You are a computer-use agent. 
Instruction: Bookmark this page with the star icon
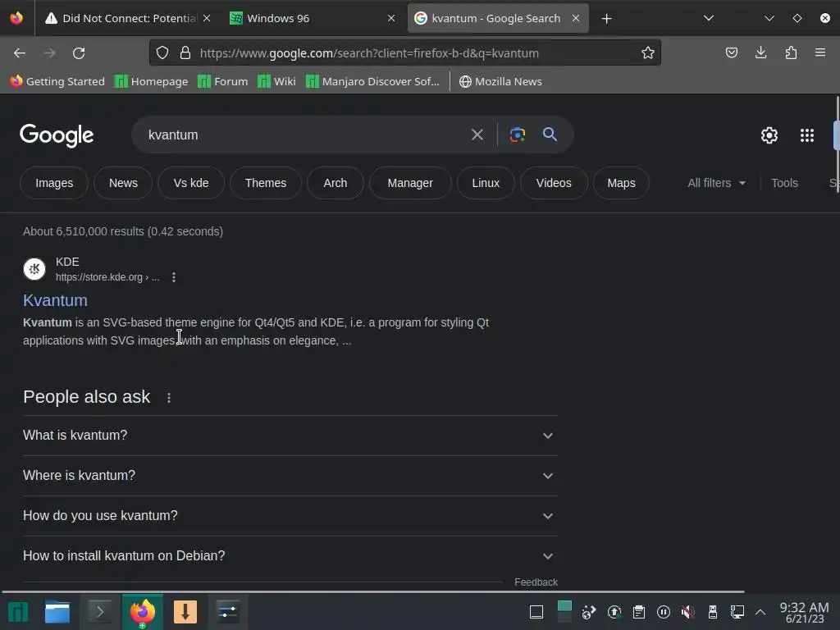(x=648, y=53)
